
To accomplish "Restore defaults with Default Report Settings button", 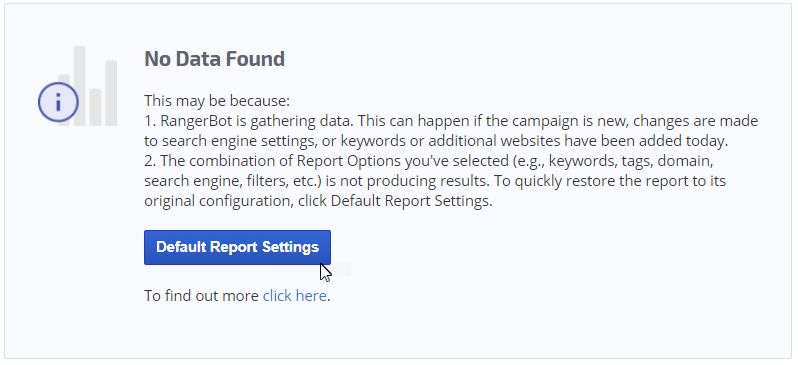I will [x=237, y=247].
